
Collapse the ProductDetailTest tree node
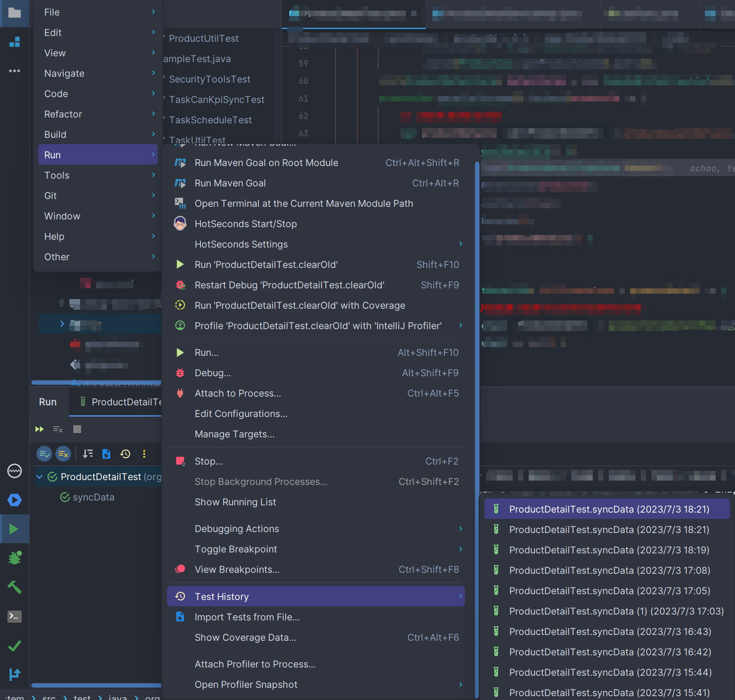tap(39, 477)
